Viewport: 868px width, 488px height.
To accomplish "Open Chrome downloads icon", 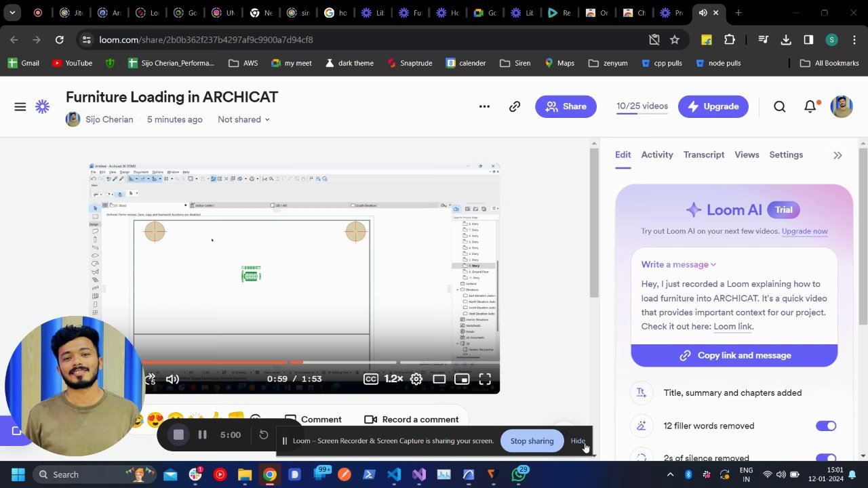I will (x=786, y=40).
